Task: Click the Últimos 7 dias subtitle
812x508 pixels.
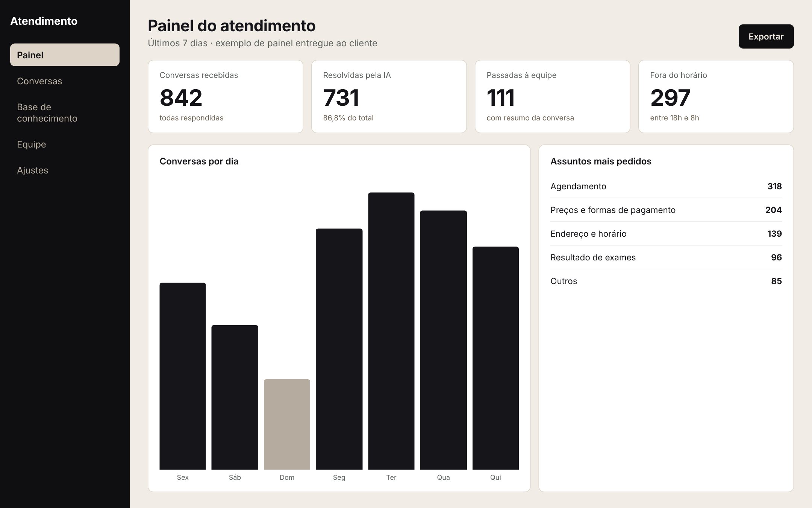Action: click(262, 43)
